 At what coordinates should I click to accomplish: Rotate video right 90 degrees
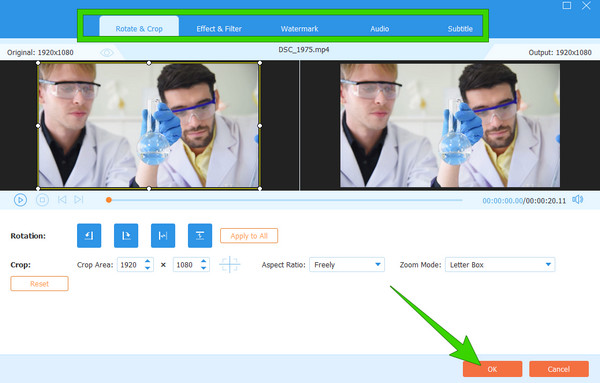(x=126, y=236)
